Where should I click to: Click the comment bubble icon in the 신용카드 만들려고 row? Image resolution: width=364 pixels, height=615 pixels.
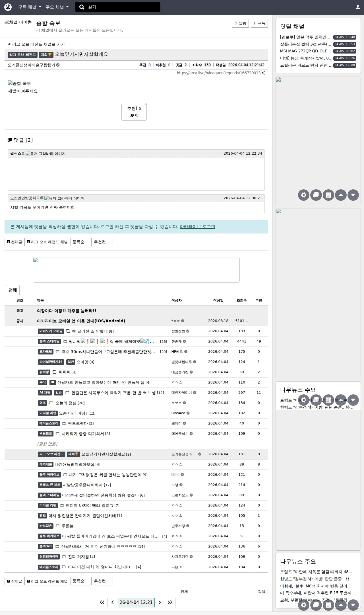53,382
